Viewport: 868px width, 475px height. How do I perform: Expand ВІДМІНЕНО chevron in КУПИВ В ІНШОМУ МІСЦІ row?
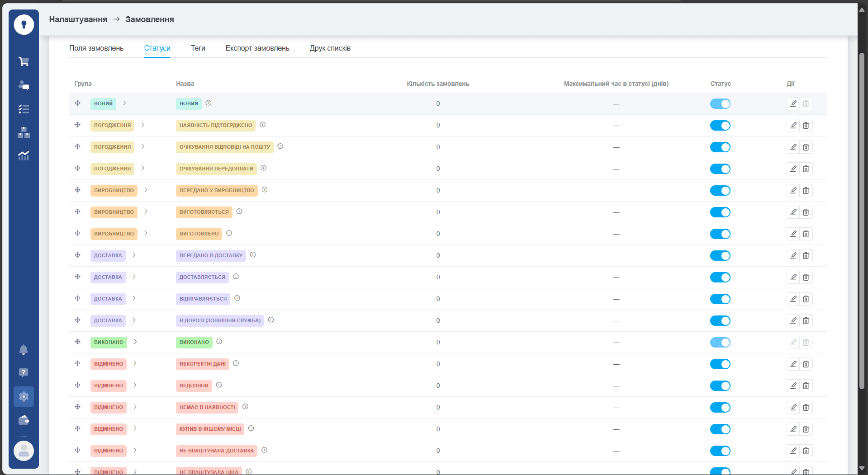(x=135, y=428)
